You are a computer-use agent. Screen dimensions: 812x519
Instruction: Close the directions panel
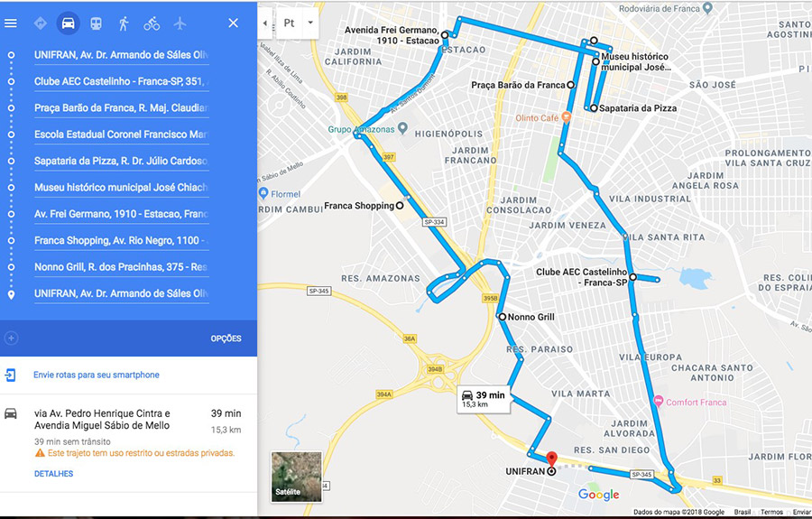pyautogui.click(x=234, y=23)
